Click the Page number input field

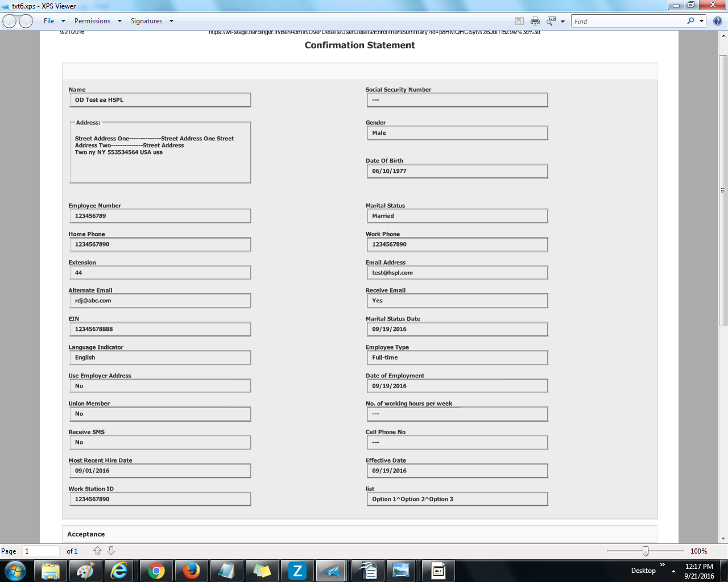point(41,551)
